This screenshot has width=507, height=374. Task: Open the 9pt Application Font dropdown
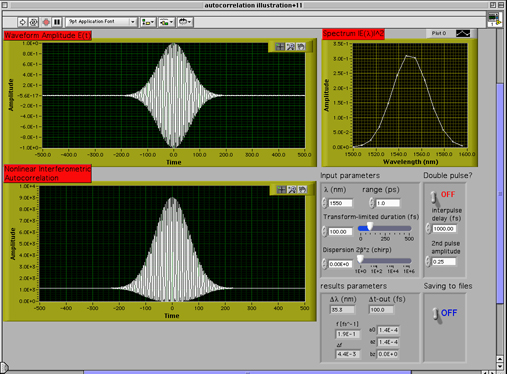point(101,22)
